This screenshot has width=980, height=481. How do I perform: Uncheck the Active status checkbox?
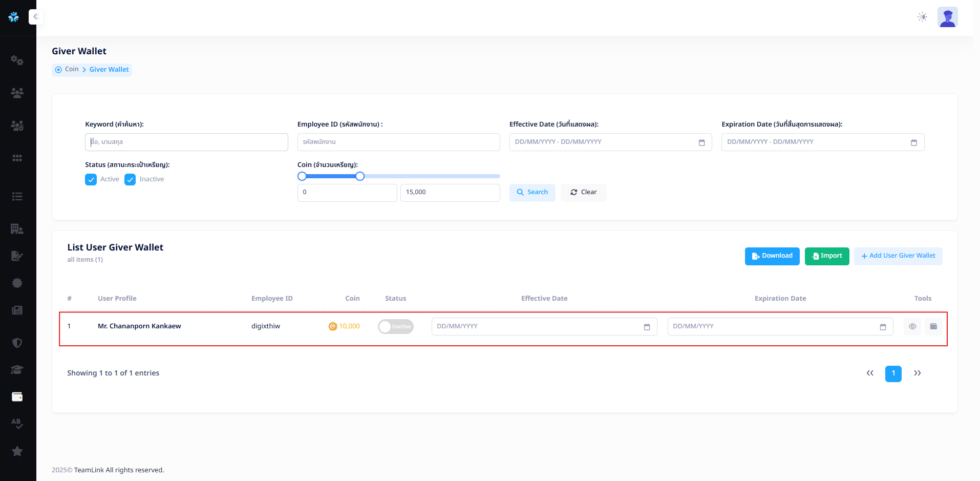[x=91, y=179]
